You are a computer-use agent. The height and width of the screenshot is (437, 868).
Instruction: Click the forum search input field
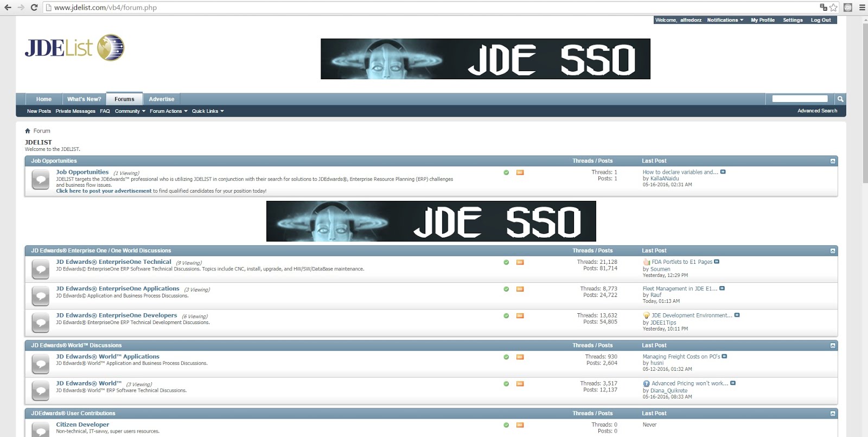(800, 99)
